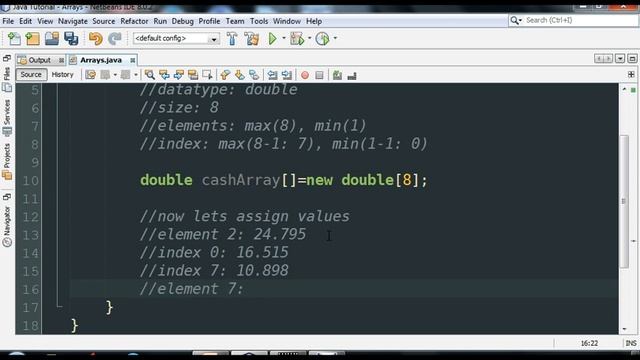Toggle Rectangular Selection icon

[x=207, y=75]
